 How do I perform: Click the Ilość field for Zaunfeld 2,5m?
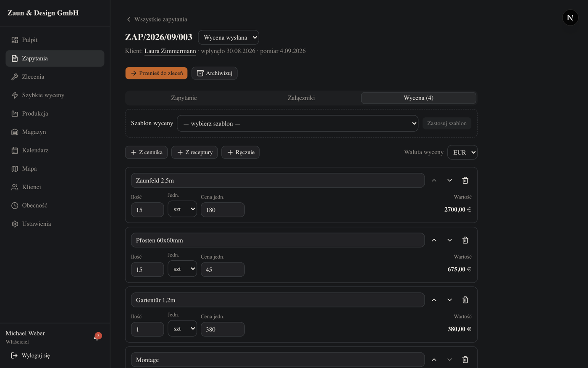(147, 210)
